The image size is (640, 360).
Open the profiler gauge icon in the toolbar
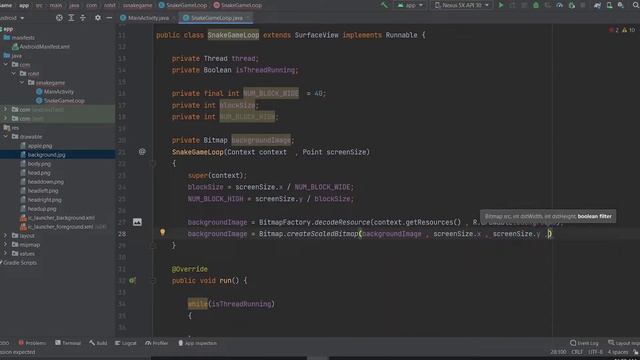click(560, 5)
